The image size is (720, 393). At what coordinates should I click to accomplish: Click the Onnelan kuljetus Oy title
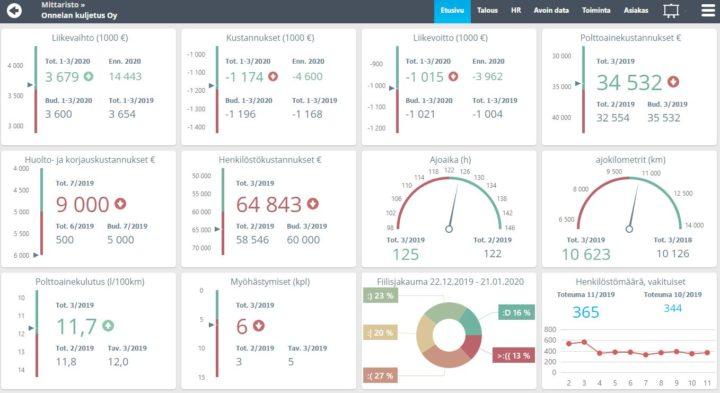pos(79,15)
